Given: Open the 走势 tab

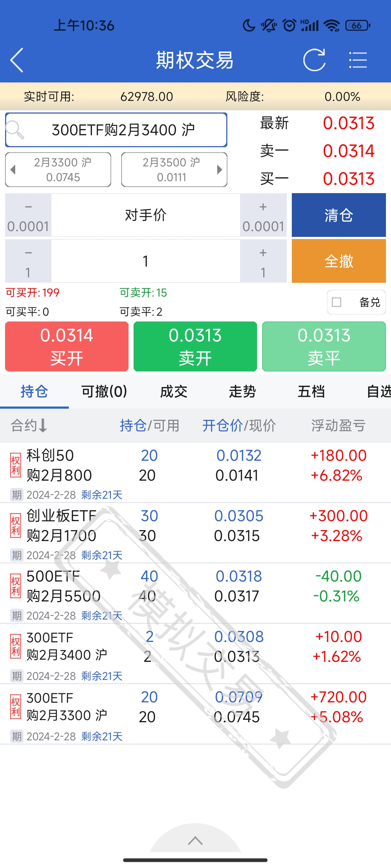Looking at the screenshot, I should pyautogui.click(x=242, y=392).
